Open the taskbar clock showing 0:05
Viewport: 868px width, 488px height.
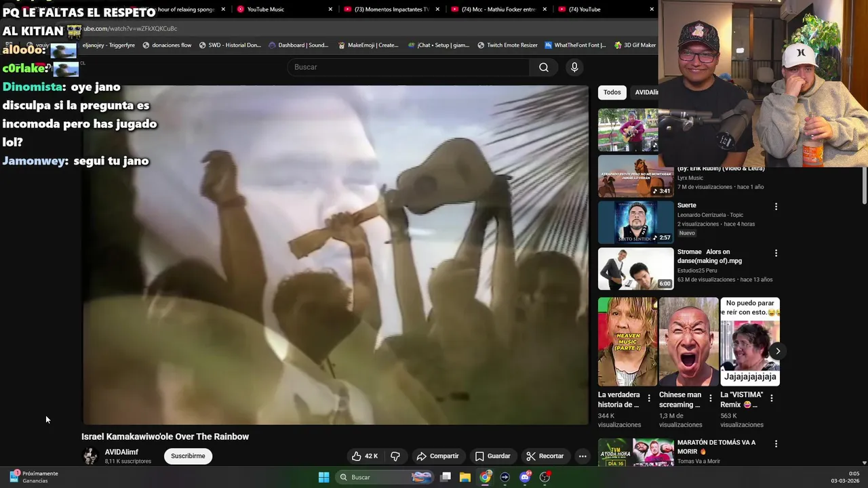point(846,477)
